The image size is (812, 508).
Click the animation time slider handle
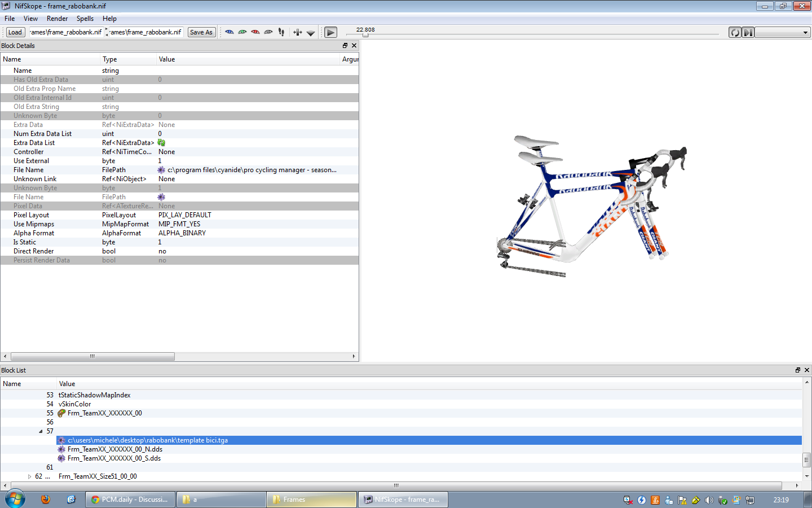tap(365, 35)
